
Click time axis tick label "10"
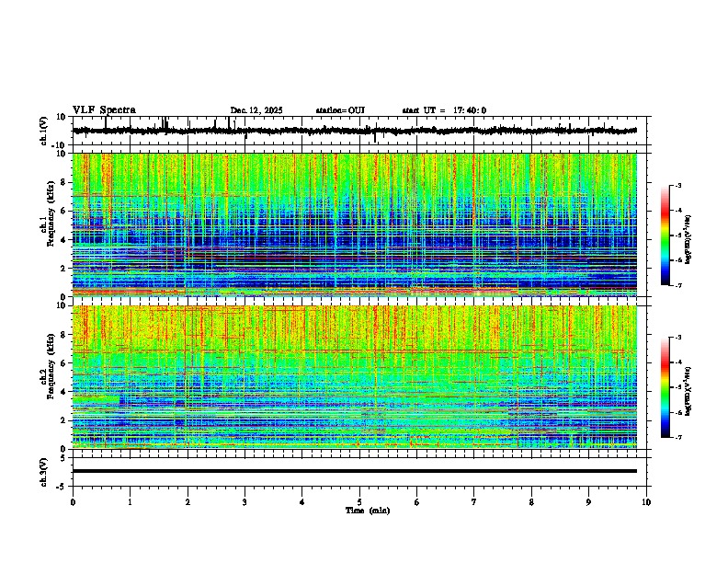646,502
